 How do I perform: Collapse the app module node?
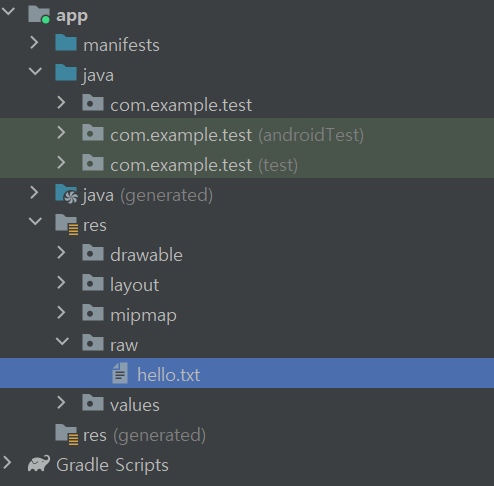[x=8, y=11]
